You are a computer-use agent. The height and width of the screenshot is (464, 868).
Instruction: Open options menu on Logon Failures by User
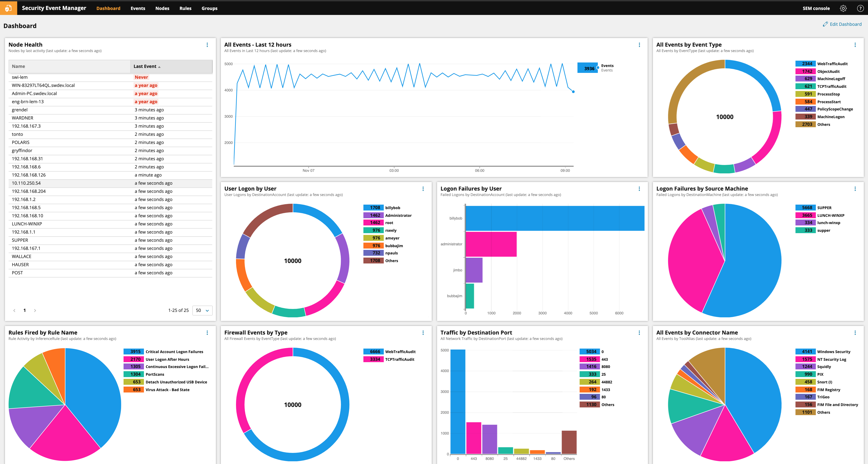click(x=639, y=189)
